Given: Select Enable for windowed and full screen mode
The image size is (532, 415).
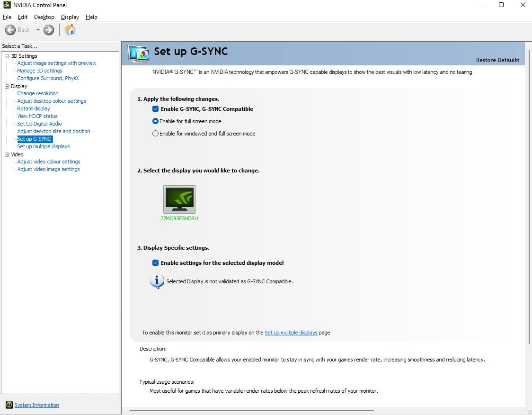Looking at the screenshot, I should click(155, 134).
